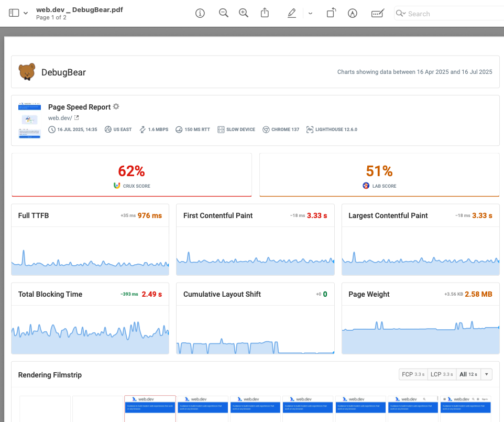Image resolution: width=504 pixels, height=422 pixels.
Task: Open the 51% Lab score card
Action: 379,175
